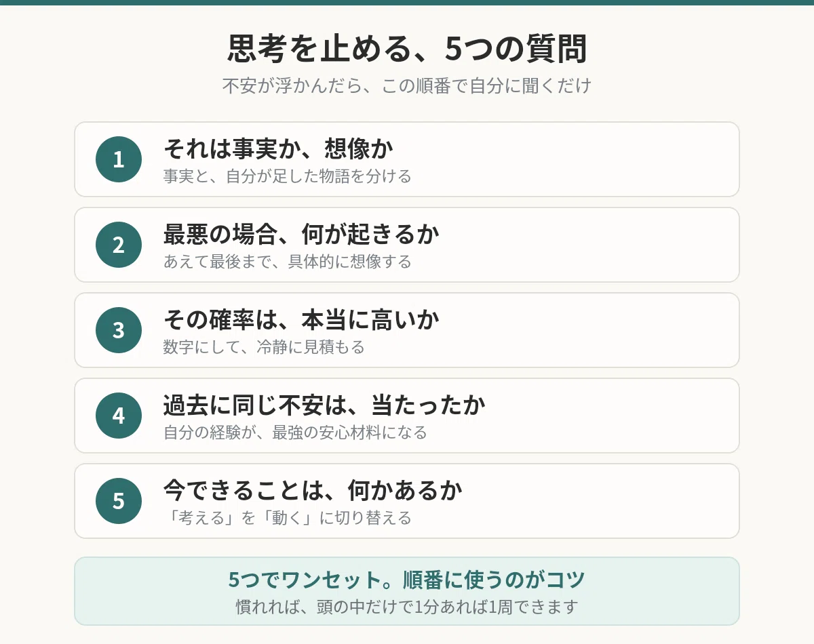Click the number 3 circle badge
This screenshot has height=644, width=814.
(119, 330)
